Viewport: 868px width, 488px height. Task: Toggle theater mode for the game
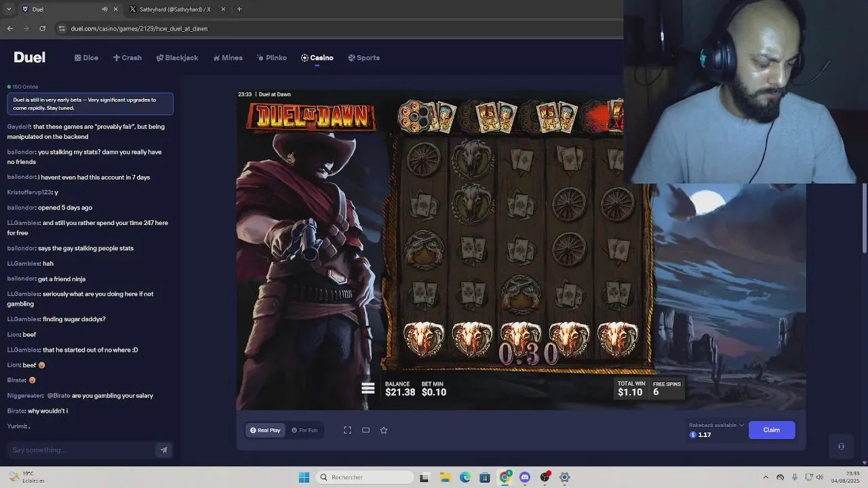(x=366, y=430)
